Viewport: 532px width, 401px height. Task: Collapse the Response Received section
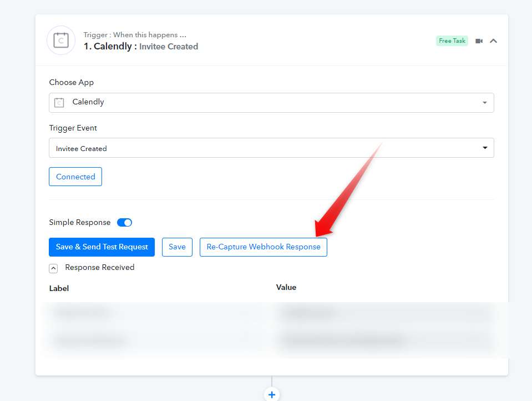pyautogui.click(x=53, y=268)
